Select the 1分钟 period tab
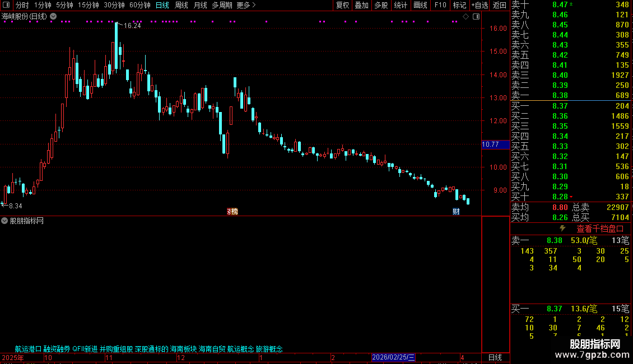 pyautogui.click(x=43, y=5)
